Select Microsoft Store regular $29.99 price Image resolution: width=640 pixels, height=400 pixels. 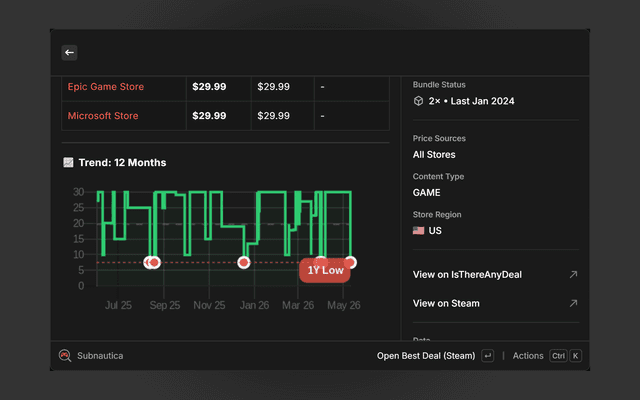point(273,116)
